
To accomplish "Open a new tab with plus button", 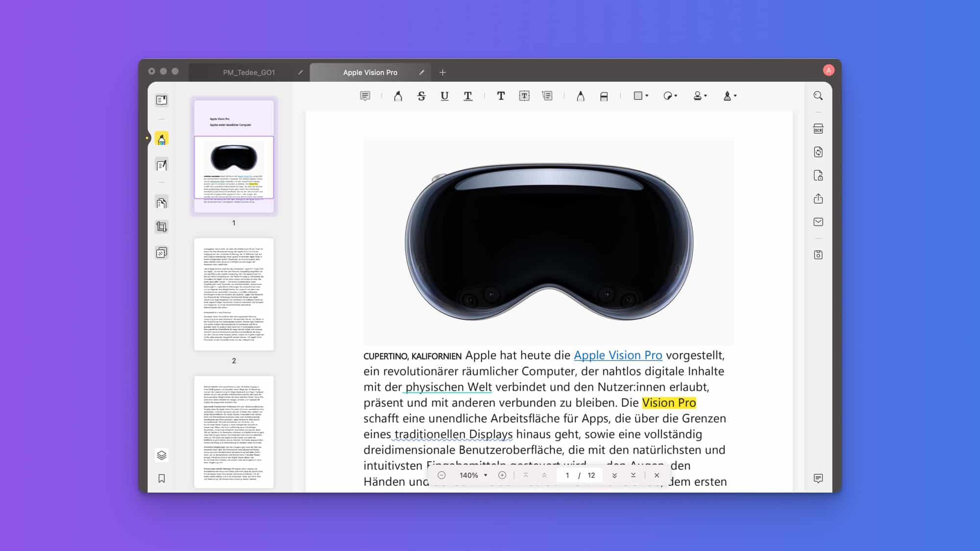I will tap(442, 72).
